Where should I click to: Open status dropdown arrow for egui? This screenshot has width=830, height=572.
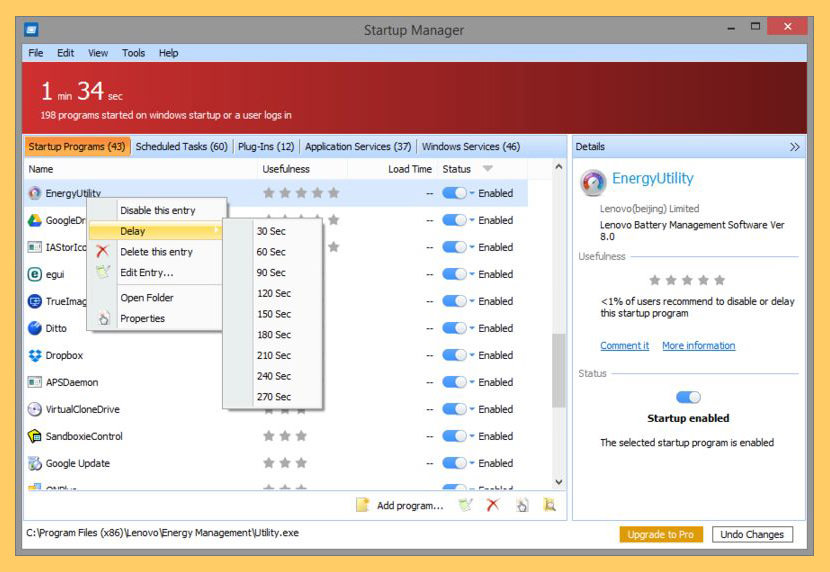pos(472,274)
